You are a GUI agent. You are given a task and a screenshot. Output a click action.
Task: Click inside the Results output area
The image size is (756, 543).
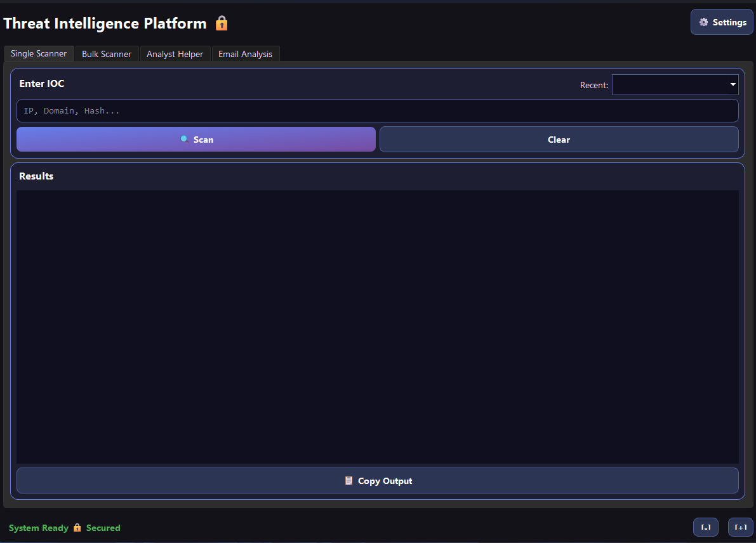click(x=378, y=327)
